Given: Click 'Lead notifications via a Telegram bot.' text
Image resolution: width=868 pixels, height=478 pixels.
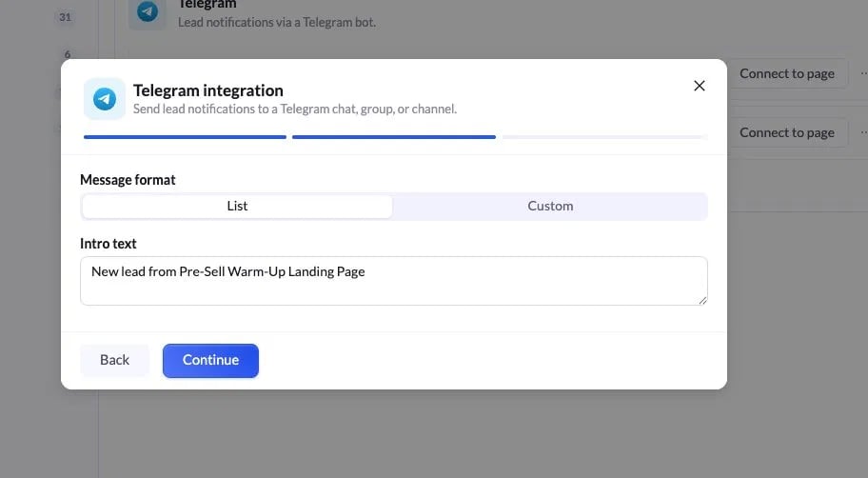Looking at the screenshot, I should click(x=277, y=23).
